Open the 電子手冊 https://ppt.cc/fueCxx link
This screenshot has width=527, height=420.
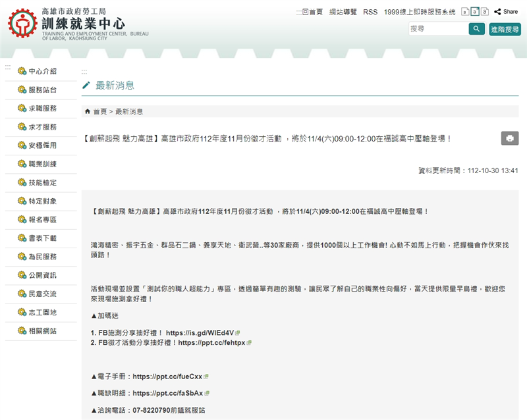[x=167, y=377]
